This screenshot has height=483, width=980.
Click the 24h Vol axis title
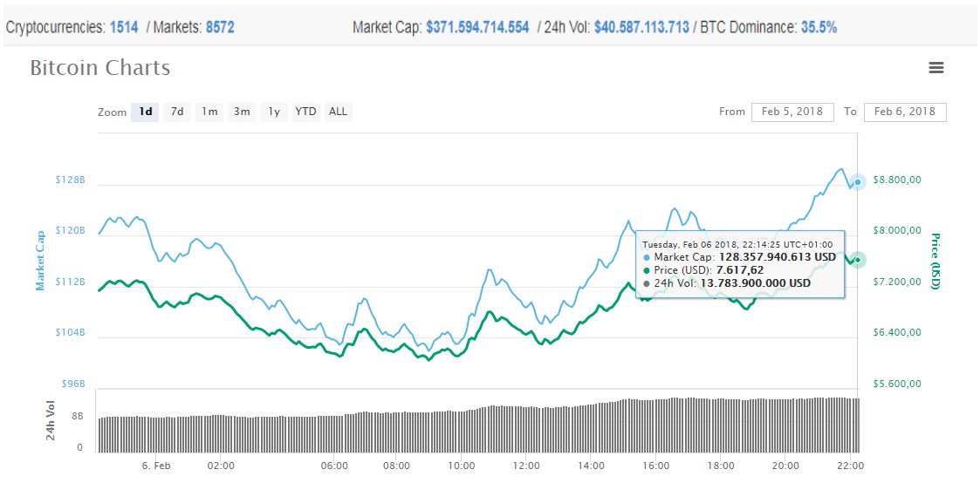[x=51, y=420]
